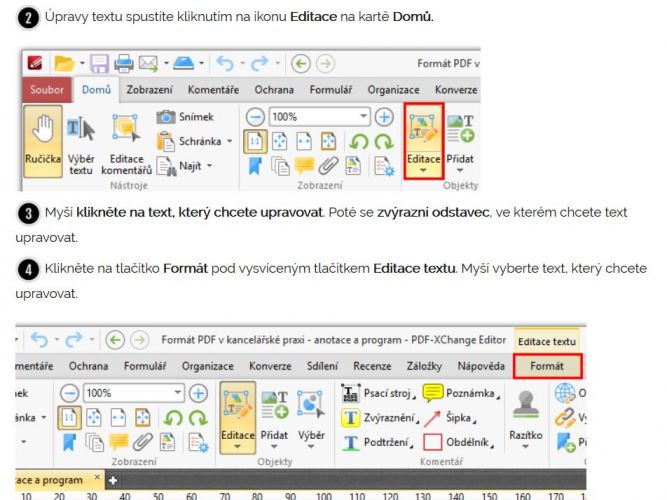Expand the arrow below Razítko

[x=525, y=447]
